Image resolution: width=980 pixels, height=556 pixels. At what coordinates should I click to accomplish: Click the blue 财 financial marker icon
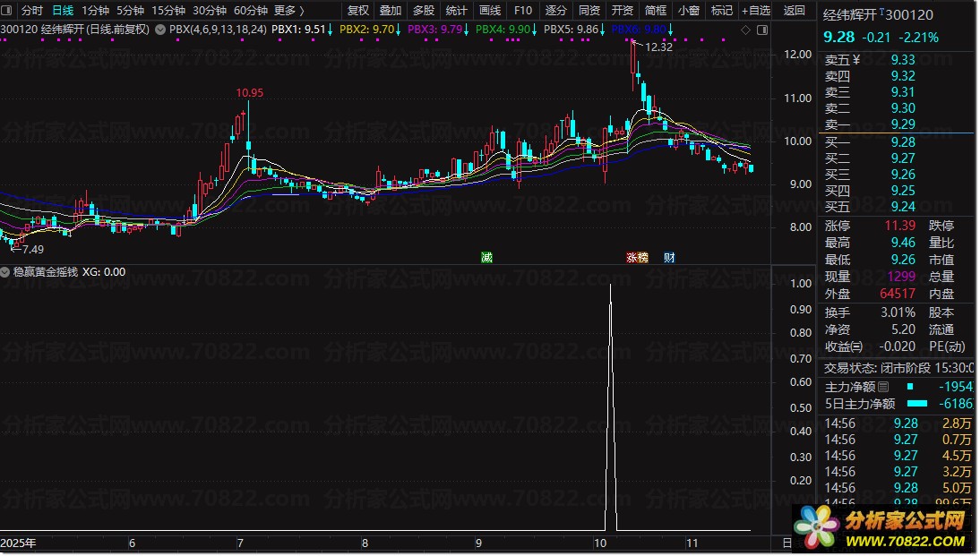[x=669, y=257]
